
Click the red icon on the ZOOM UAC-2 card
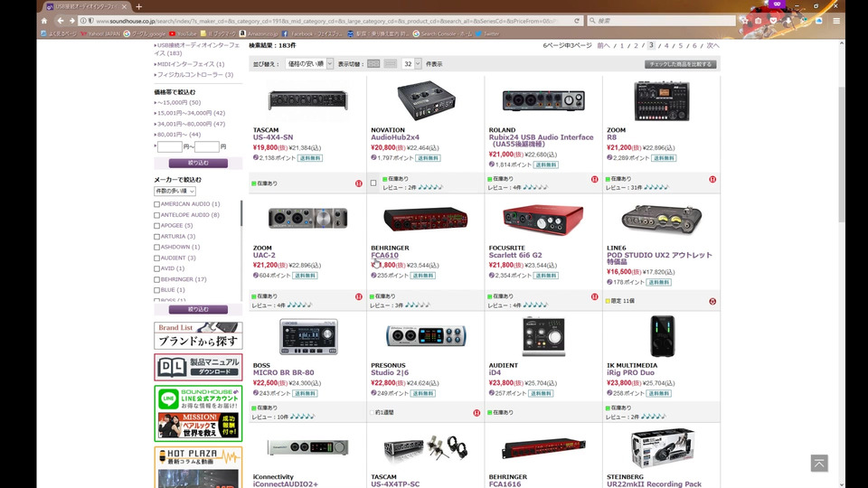click(359, 296)
